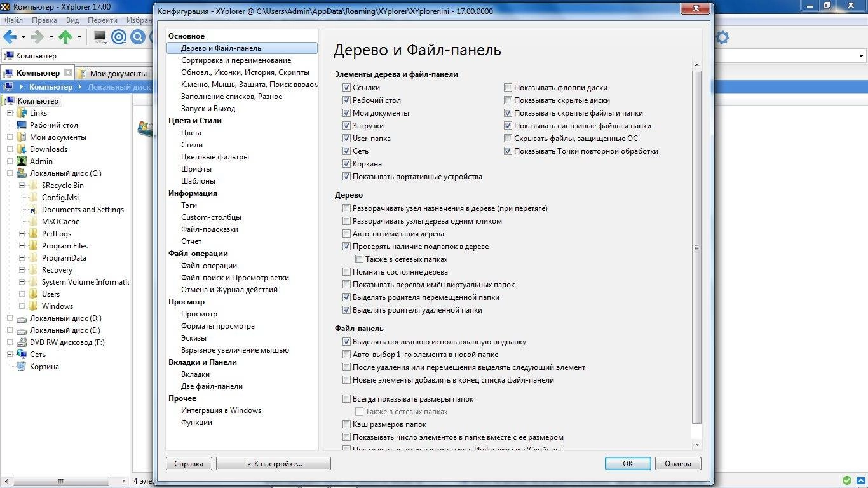
Task: Open the Вид menu
Action: 72,20
